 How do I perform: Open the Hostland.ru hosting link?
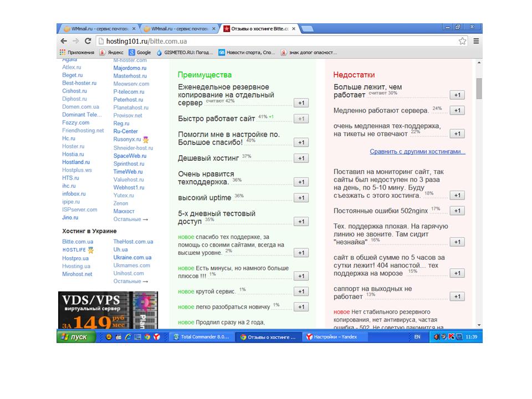coord(76,162)
